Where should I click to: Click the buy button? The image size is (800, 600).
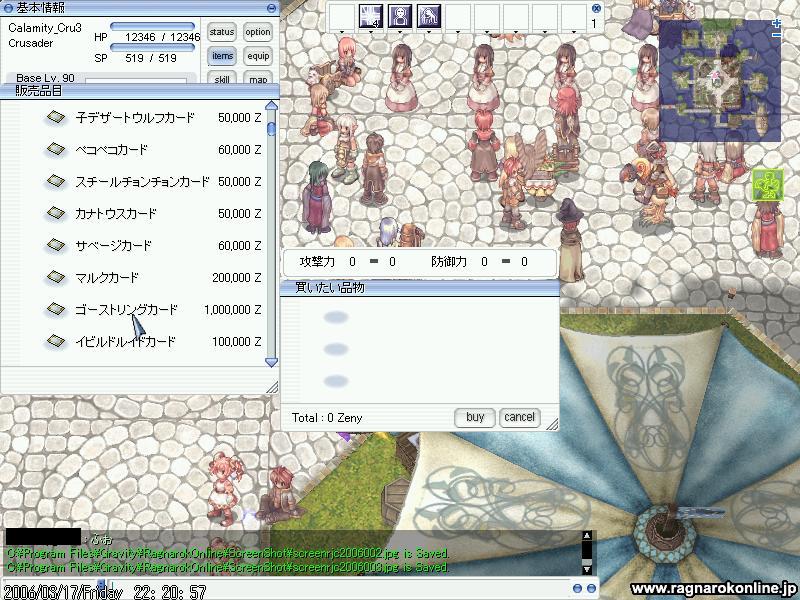pyautogui.click(x=475, y=417)
